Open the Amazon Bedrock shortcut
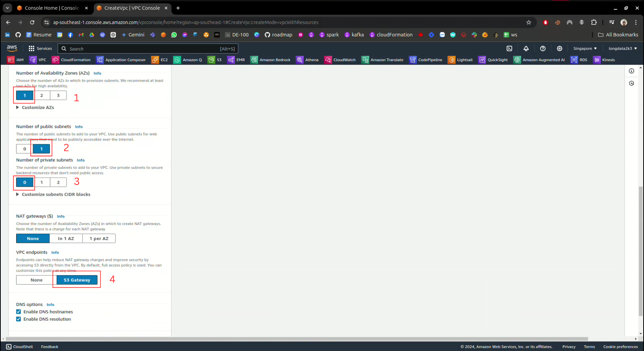644x351 pixels. [271, 60]
